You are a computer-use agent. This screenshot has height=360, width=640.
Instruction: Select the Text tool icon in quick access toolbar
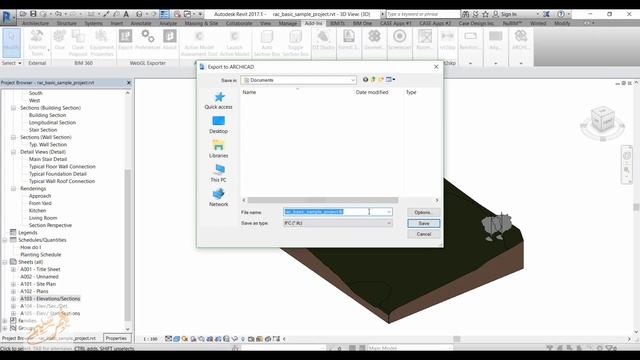tap(126, 14)
